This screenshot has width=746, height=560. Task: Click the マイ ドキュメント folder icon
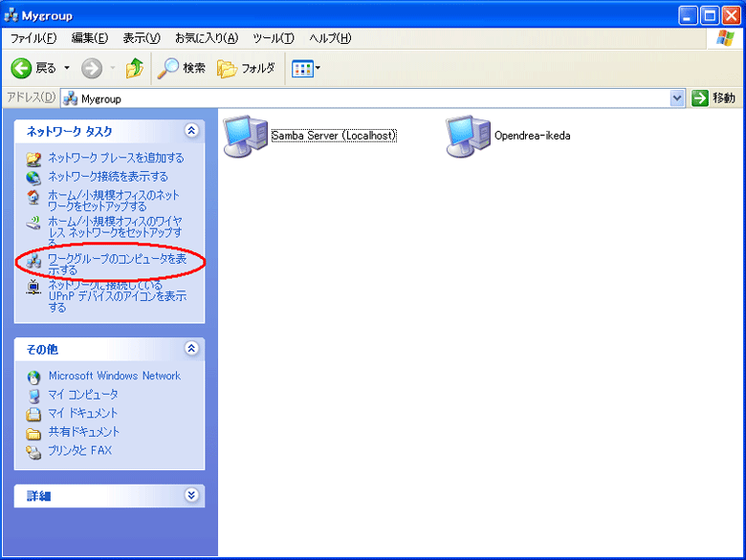[x=33, y=415]
